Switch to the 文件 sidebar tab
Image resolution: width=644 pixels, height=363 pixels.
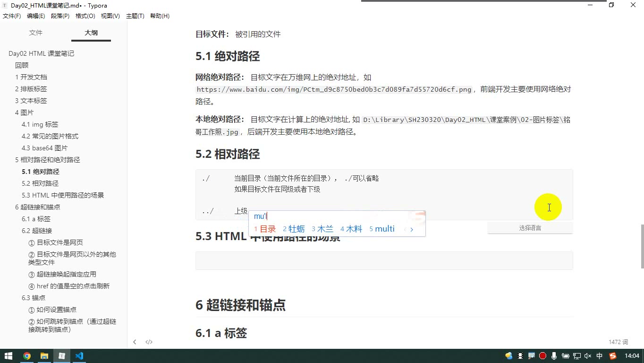click(x=36, y=33)
